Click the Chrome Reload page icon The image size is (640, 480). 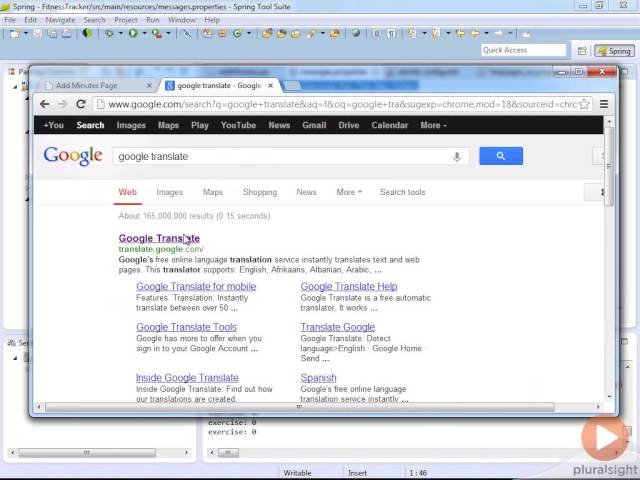click(x=81, y=104)
